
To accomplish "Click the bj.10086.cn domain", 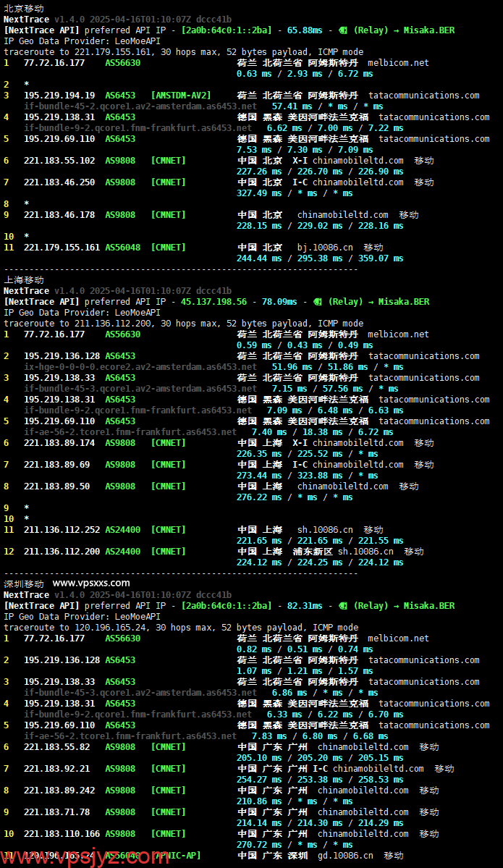I will coord(326,248).
